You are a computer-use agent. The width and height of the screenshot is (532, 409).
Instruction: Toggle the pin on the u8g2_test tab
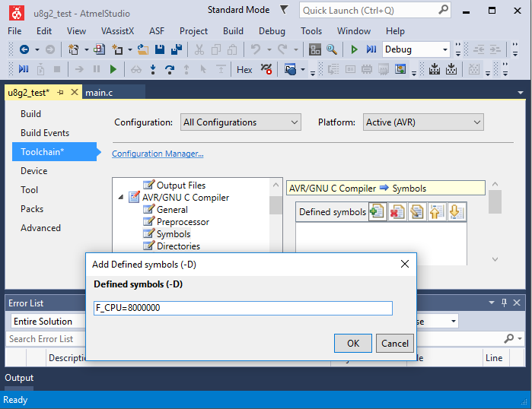pos(61,92)
